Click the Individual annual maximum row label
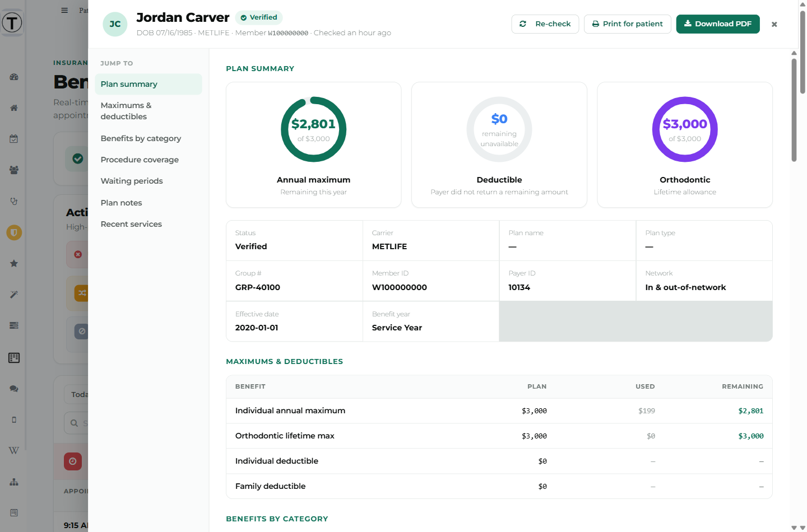This screenshot has width=807, height=532. point(290,410)
